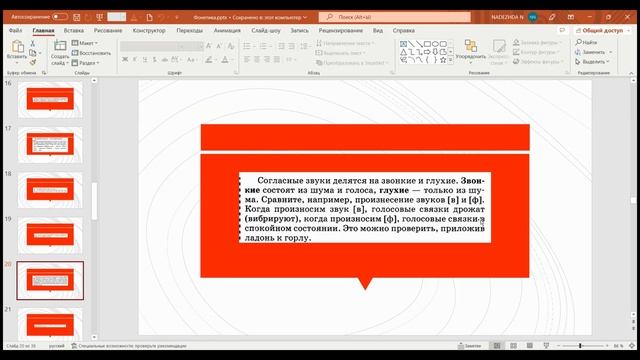Click the align left icon
This screenshot has width=640, height=360.
[247, 60]
